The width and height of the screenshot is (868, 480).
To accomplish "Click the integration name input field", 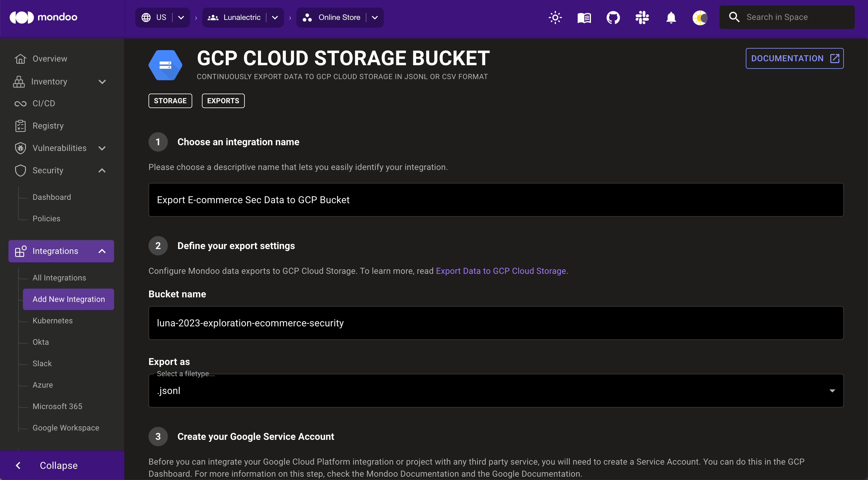I will click(496, 199).
